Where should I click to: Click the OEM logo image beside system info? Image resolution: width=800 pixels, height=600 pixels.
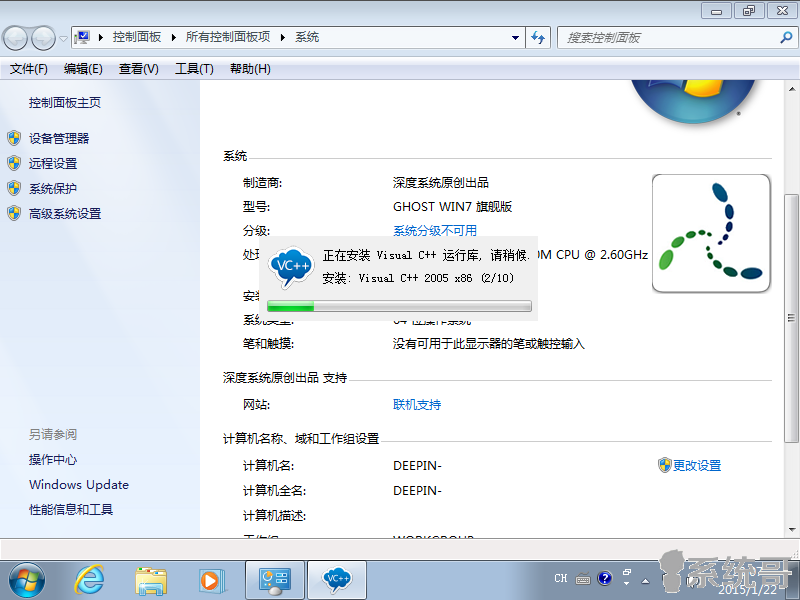pyautogui.click(x=711, y=234)
